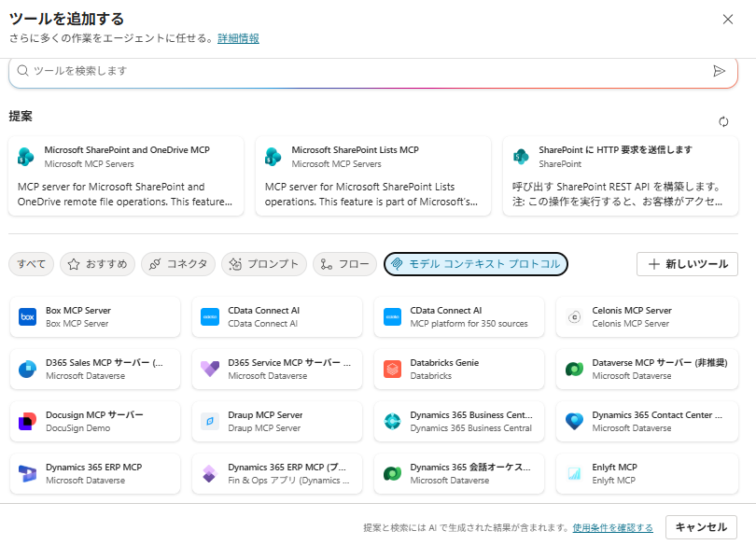756x545 pixels.
Task: Select the Draup MCP Server title text
Action: [265, 415]
